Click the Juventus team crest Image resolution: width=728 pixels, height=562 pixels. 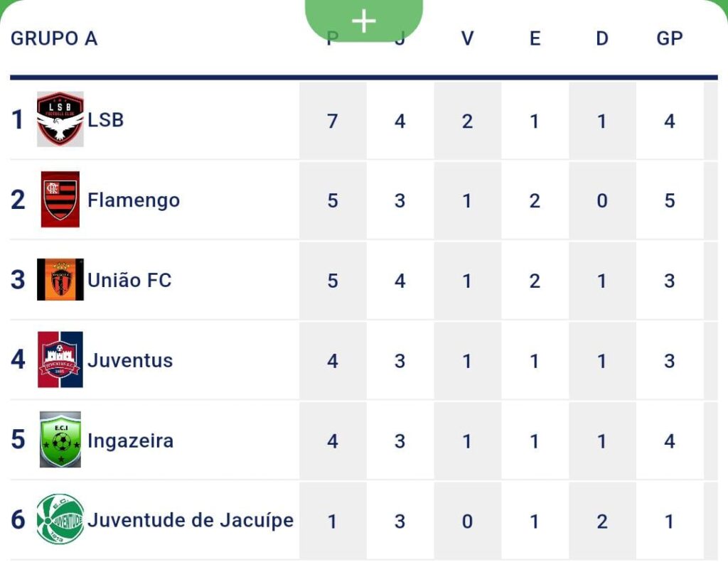[60, 360]
